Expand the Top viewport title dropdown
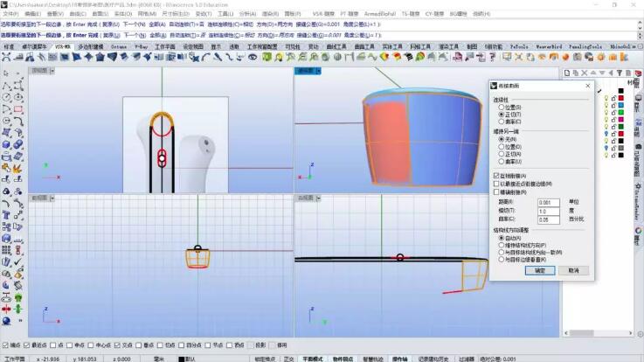 tap(40, 70)
